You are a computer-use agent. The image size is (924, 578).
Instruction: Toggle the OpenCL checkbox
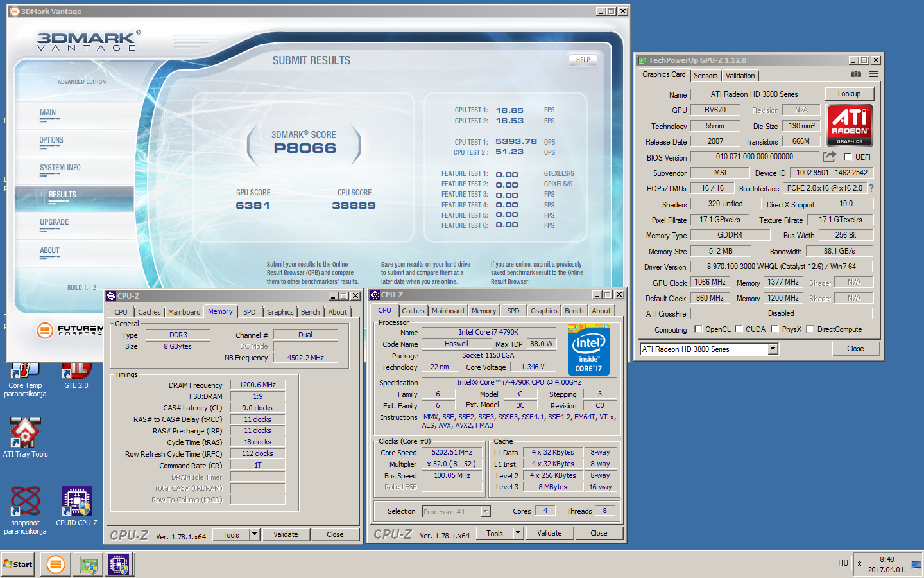tap(698, 329)
